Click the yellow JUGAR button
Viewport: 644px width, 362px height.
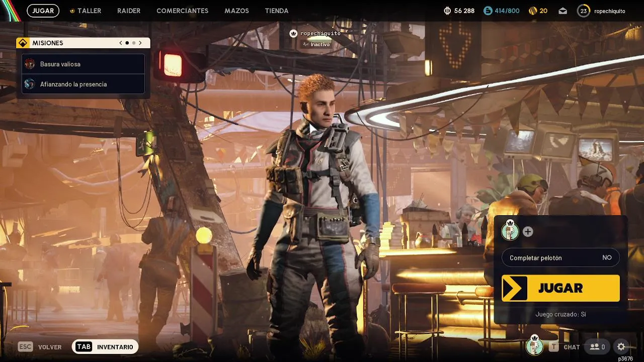click(x=560, y=288)
